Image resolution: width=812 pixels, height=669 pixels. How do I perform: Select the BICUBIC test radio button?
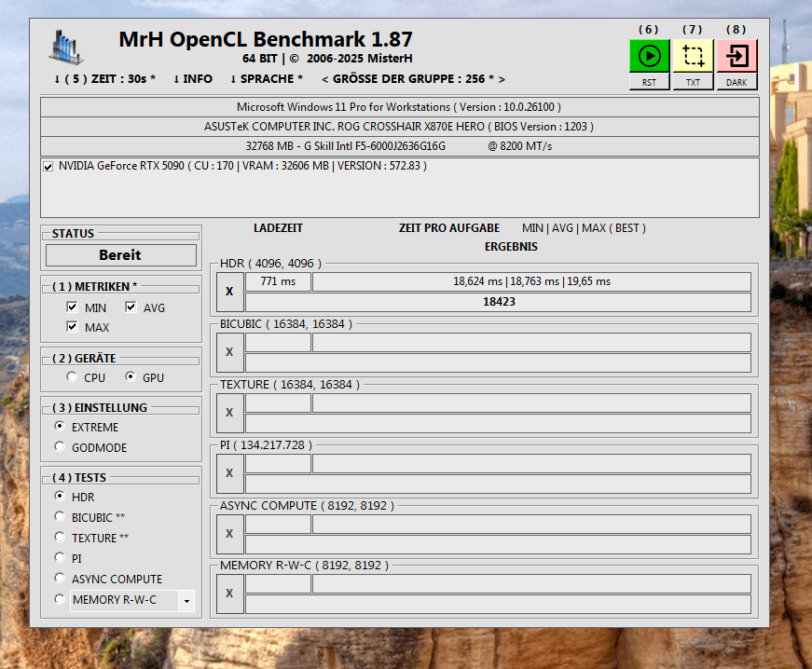pos(60,516)
